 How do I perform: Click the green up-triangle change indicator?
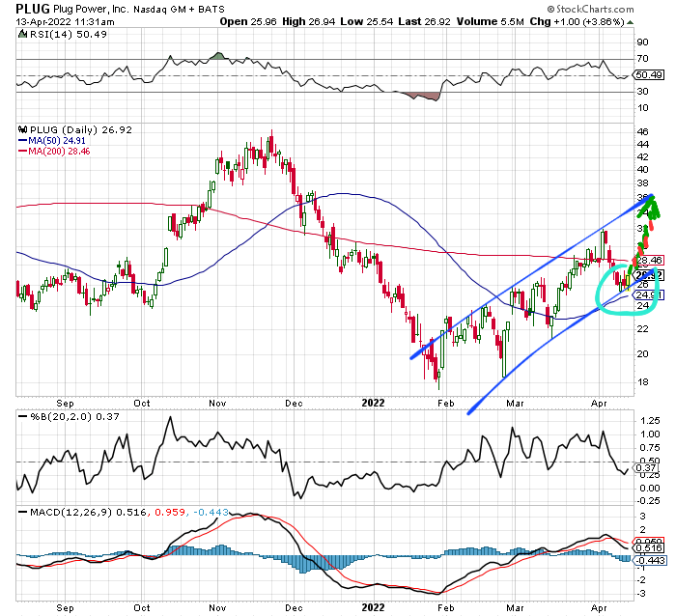[x=630, y=22]
